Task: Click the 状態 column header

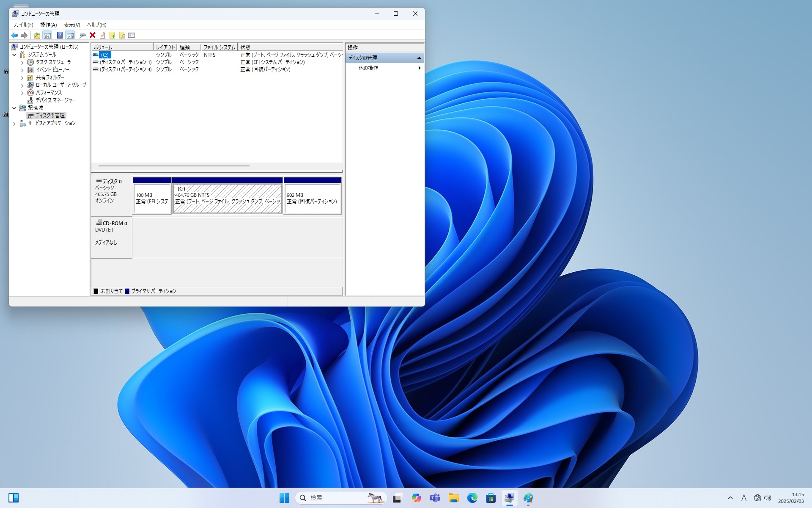Action: coord(290,47)
